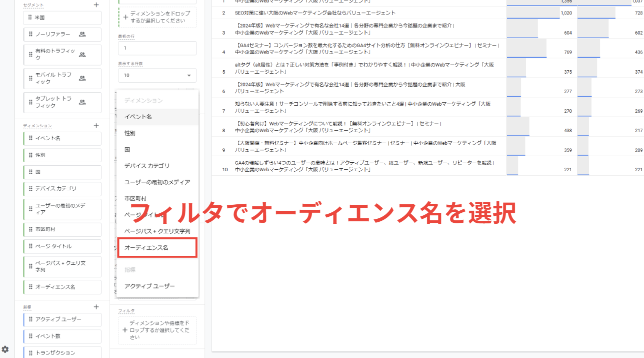
Task: Click the drag handle on the 国 dimension chip
Action: coord(30,172)
